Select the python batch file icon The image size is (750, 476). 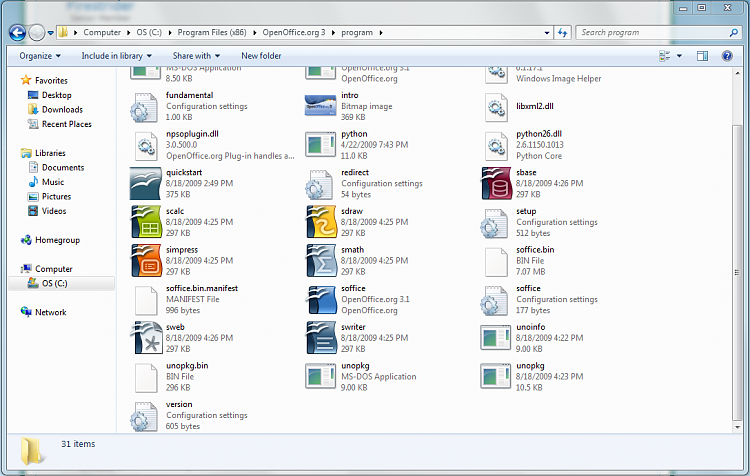(320, 144)
